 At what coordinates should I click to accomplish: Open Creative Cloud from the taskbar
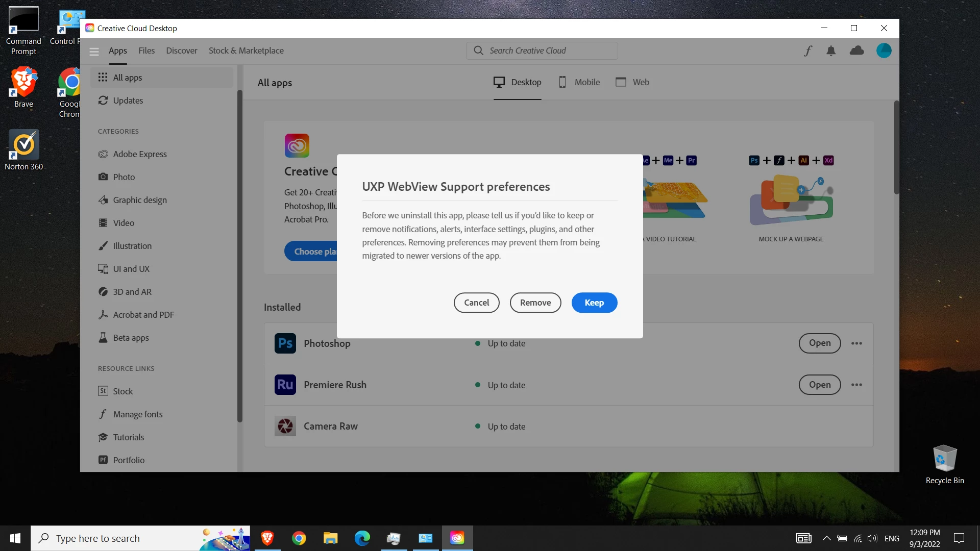click(x=457, y=538)
